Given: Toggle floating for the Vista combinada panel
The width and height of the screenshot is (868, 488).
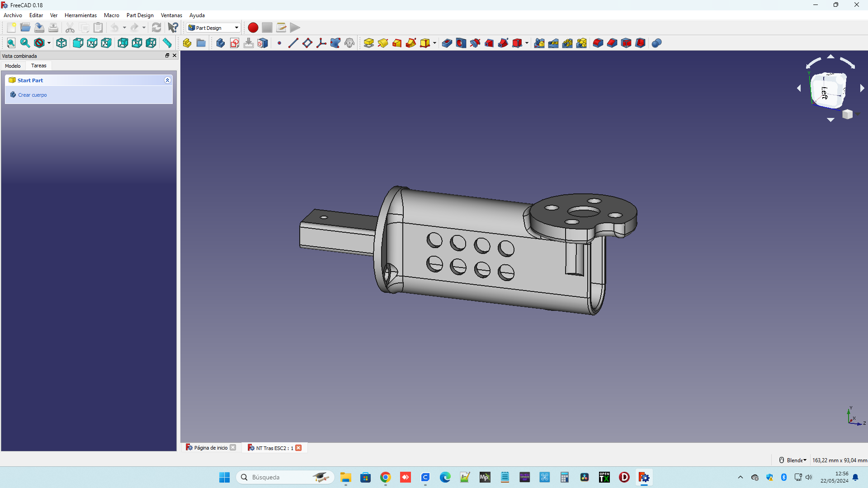Looking at the screenshot, I should 167,56.
